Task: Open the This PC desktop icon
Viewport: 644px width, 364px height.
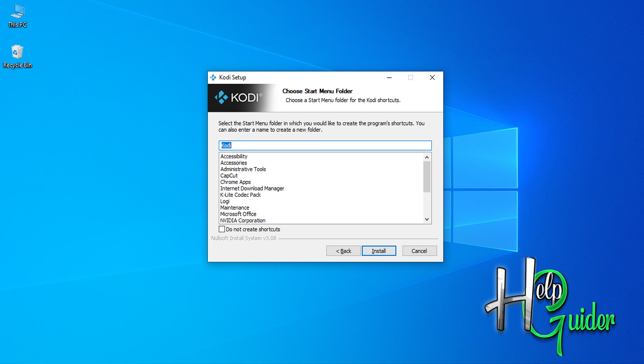Action: 18,16
